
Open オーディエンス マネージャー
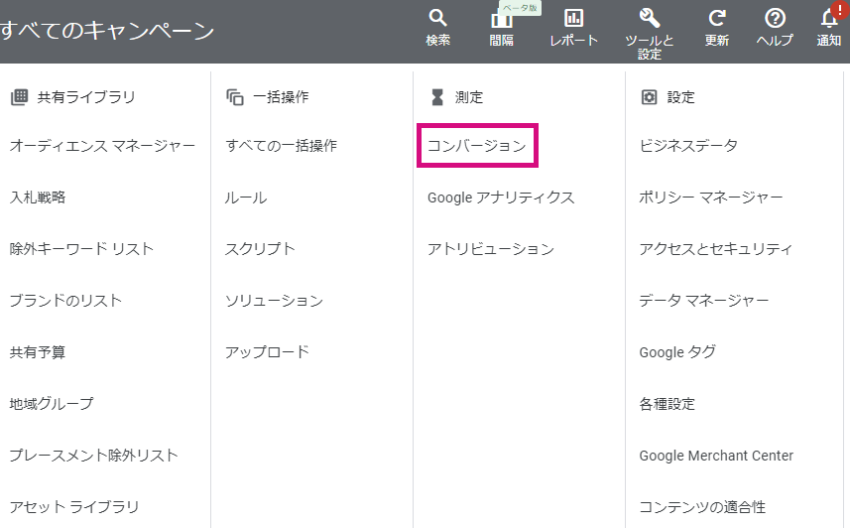tap(102, 145)
